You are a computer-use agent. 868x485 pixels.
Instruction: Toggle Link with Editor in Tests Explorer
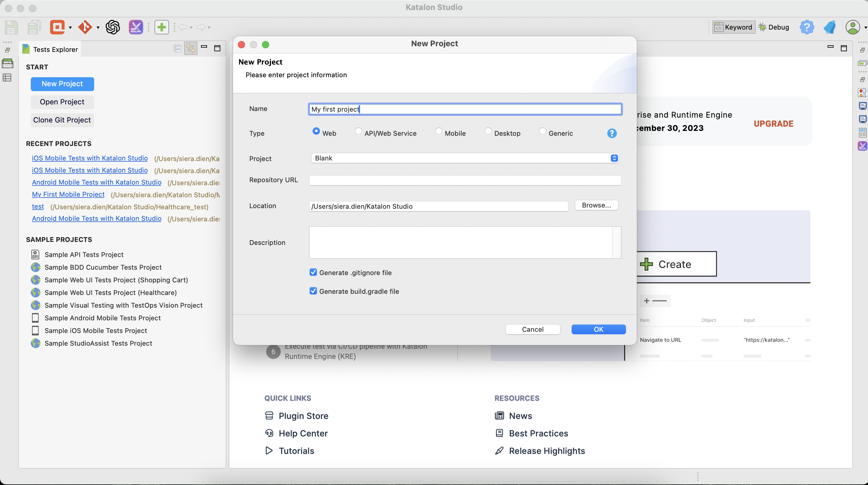click(x=191, y=49)
